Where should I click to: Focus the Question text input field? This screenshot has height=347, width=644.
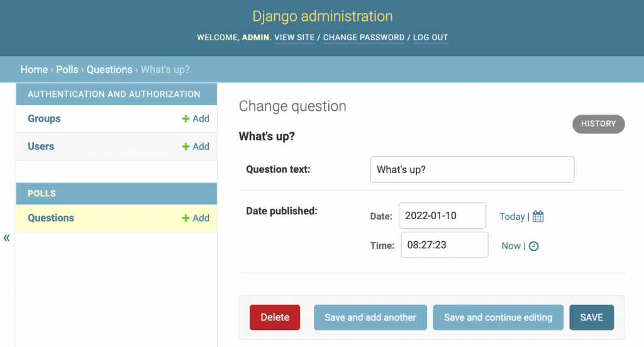[x=472, y=169]
